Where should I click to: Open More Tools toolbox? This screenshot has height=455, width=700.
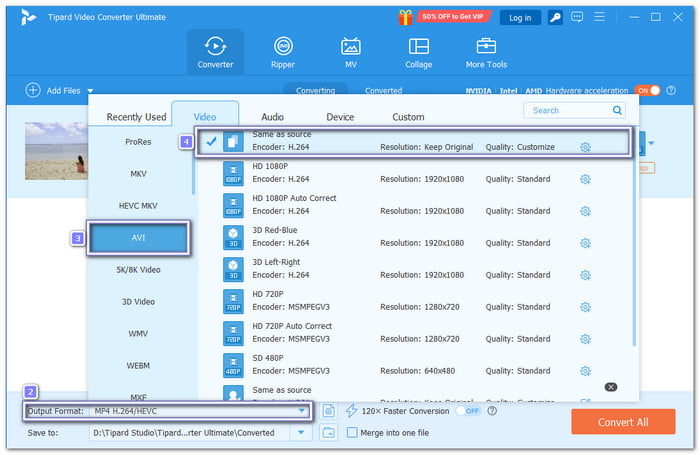pos(487,52)
